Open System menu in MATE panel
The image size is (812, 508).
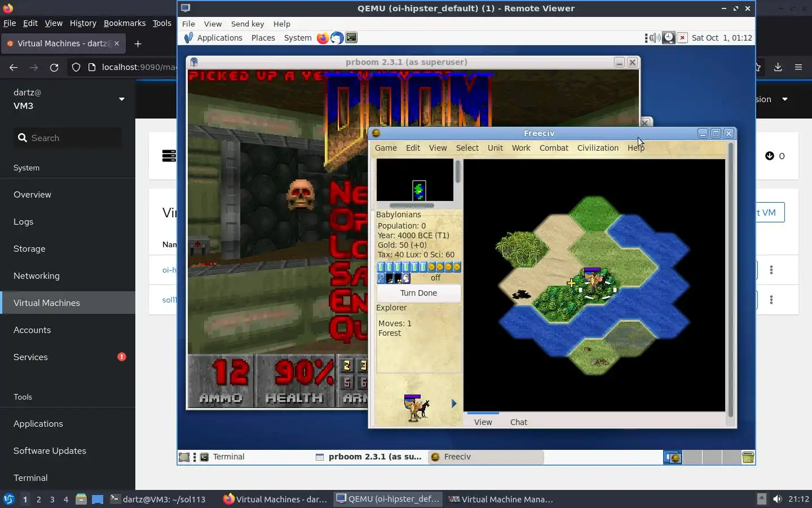pyautogui.click(x=298, y=38)
